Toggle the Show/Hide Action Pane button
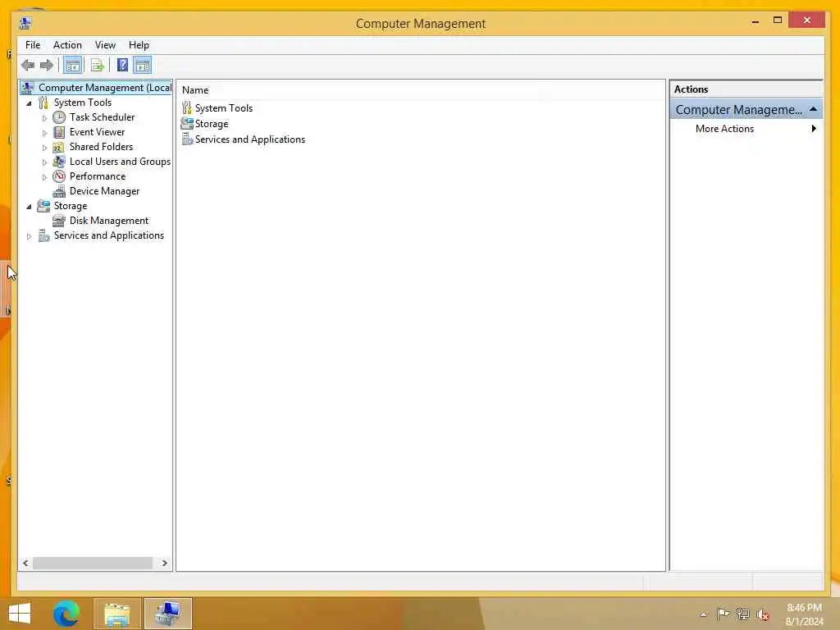The image size is (840, 630). (143, 66)
